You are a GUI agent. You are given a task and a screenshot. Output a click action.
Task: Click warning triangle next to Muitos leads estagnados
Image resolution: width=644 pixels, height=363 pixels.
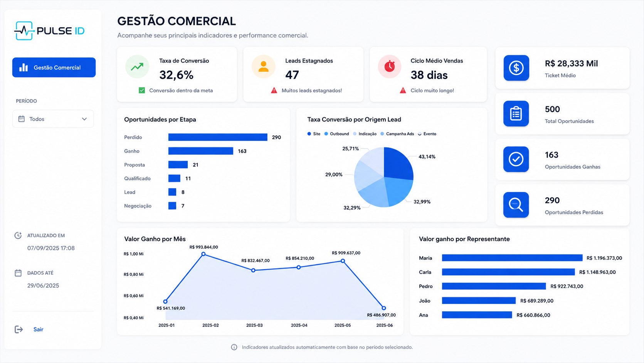274,90
